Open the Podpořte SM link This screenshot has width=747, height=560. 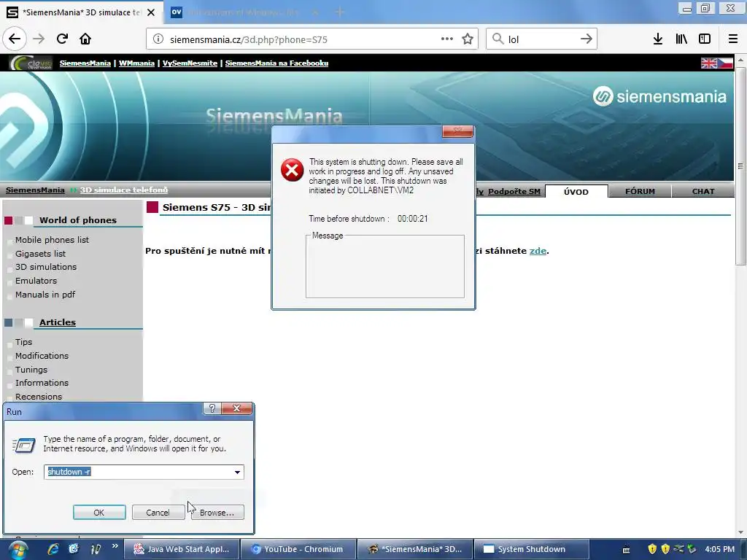coord(514,192)
